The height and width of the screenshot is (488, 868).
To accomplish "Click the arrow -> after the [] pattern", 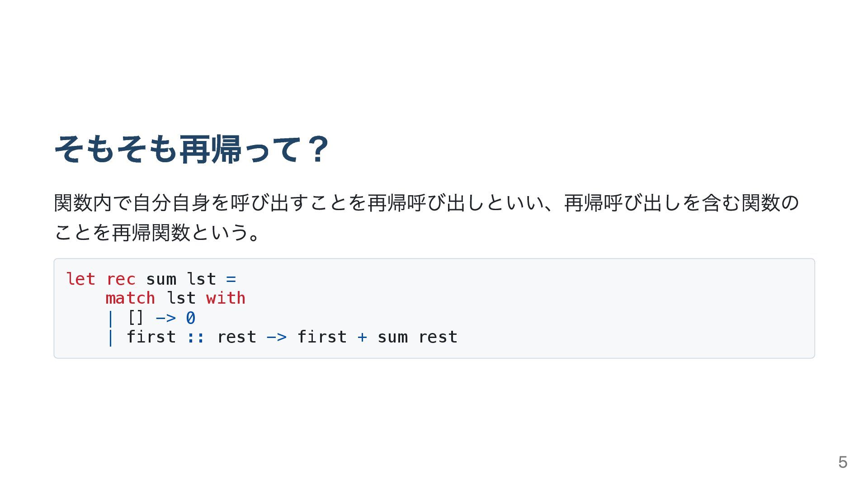I will 165,318.
